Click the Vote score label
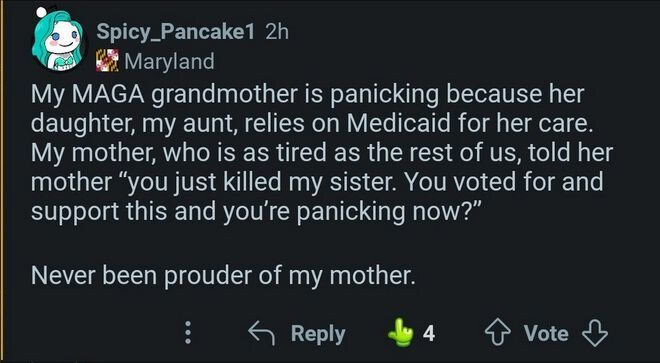The height and width of the screenshot is (363, 660). pyautogui.click(x=546, y=334)
